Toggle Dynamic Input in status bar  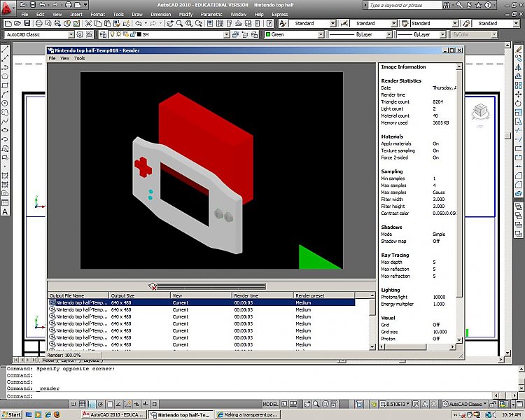pos(136,404)
